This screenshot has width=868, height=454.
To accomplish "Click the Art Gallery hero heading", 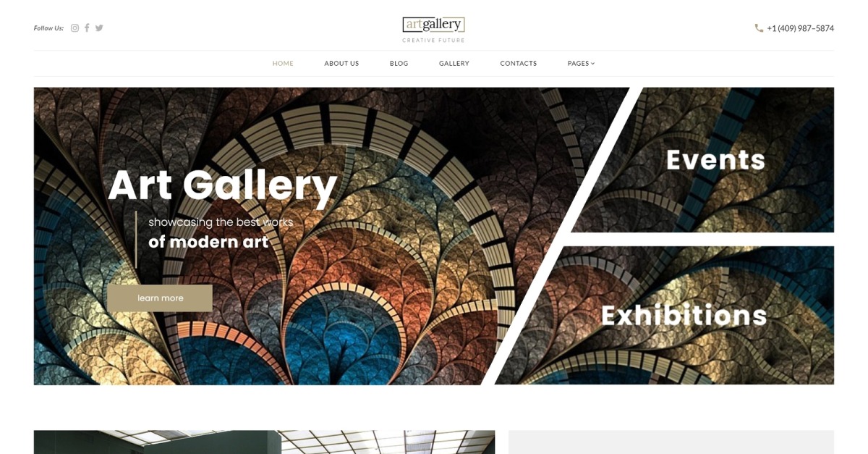I will point(223,185).
